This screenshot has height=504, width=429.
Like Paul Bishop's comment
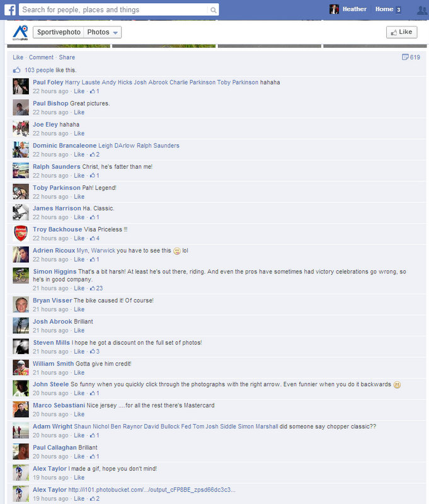point(79,112)
